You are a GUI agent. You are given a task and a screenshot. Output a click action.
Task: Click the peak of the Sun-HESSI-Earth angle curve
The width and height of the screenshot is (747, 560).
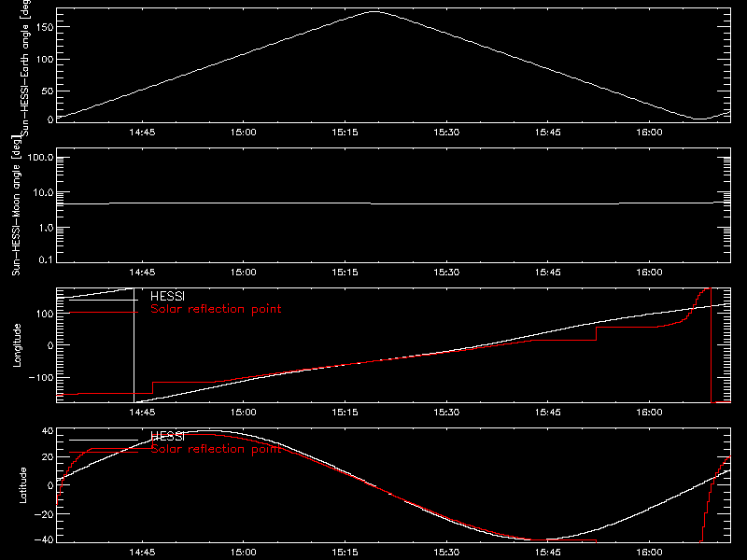[375, 12]
